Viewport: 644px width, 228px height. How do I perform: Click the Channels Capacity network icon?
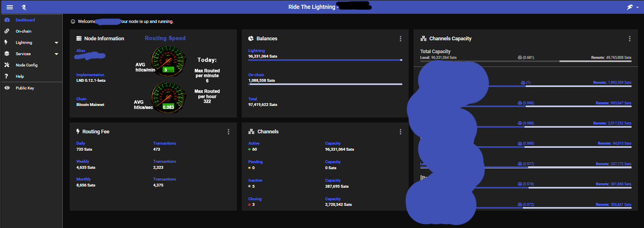(423, 39)
